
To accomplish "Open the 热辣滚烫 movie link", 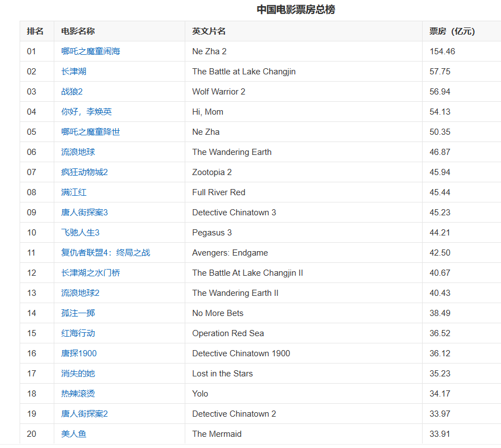I will pyautogui.click(x=78, y=393).
